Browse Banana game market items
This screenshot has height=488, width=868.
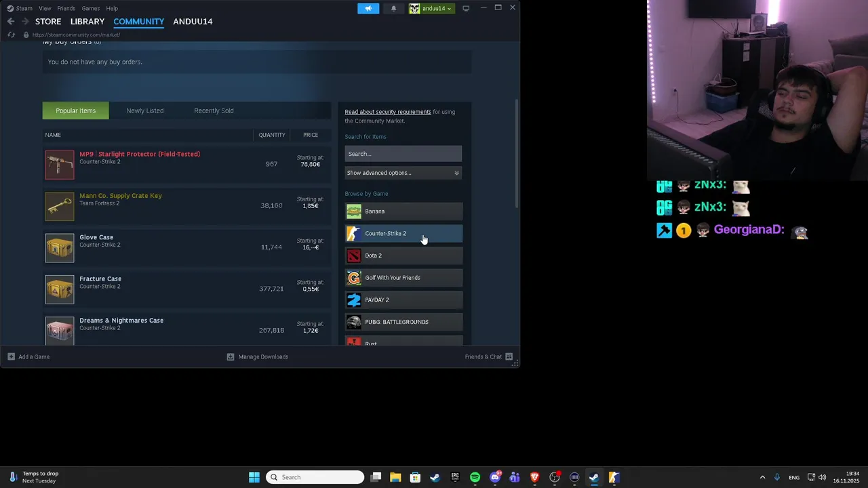point(404,211)
